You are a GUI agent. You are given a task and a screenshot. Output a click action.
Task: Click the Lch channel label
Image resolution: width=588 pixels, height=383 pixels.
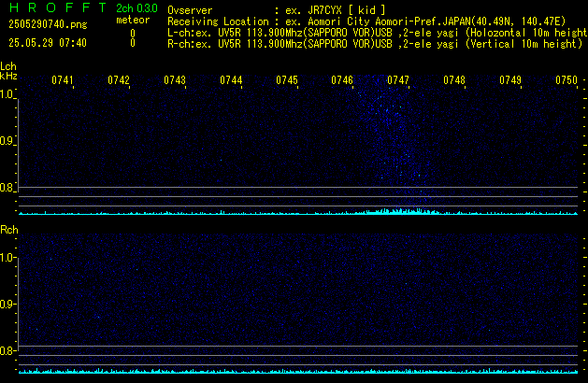tap(8, 66)
